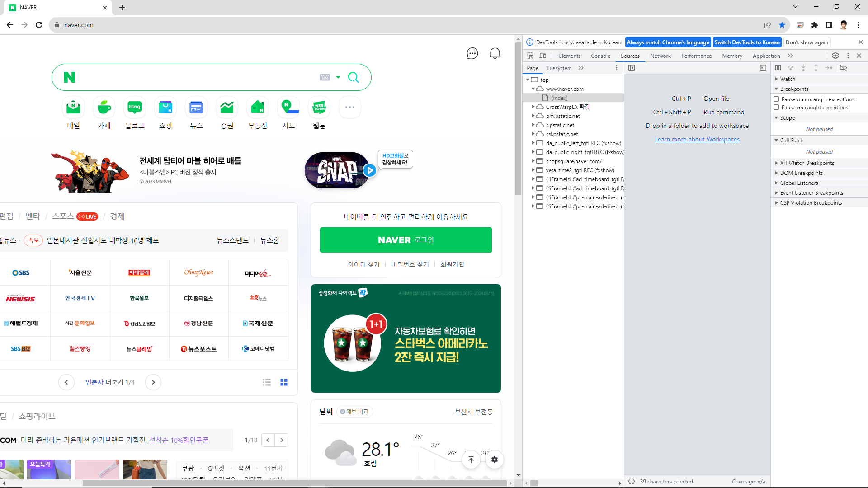Open the Filesystem tab in Sources

[559, 68]
